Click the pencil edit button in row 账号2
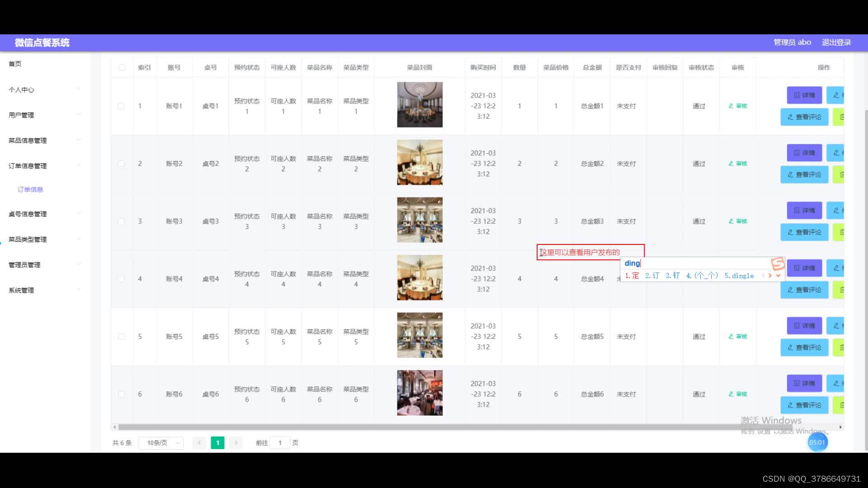The height and width of the screenshot is (488, 868). coord(836,153)
